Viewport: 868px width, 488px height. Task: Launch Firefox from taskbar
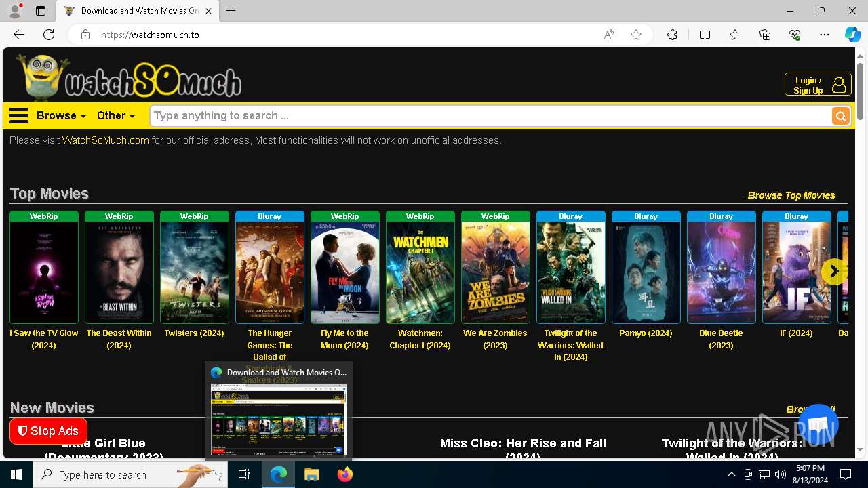[x=345, y=474]
